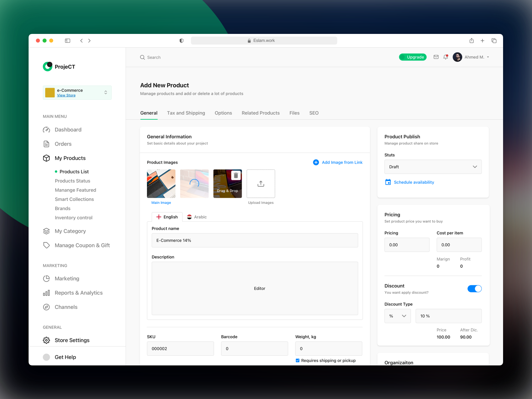
Task: Click the Schedule availability calendar icon
Action: coord(388,182)
